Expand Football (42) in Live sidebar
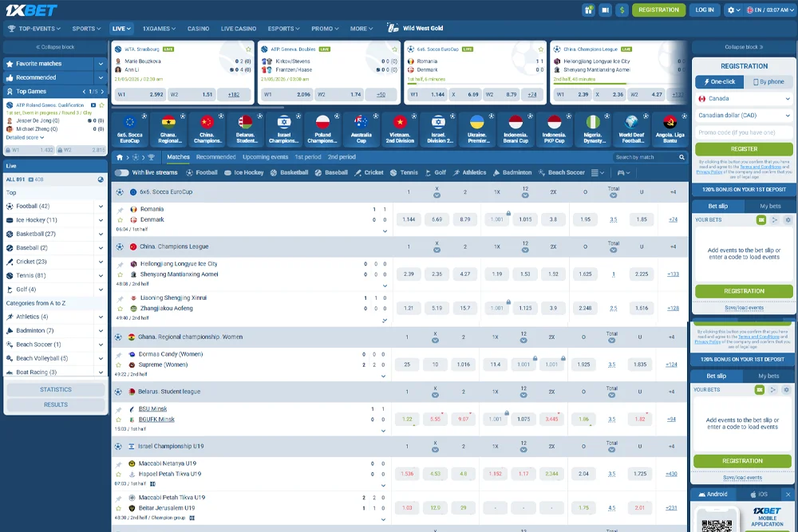Viewport: 798px width, 532px height. 101,206
